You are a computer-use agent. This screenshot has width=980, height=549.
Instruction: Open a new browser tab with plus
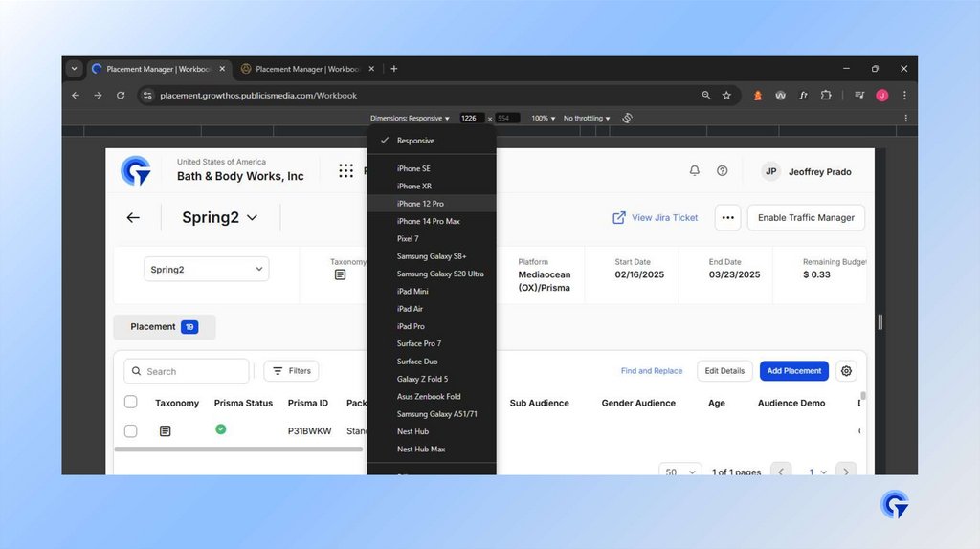click(x=393, y=69)
